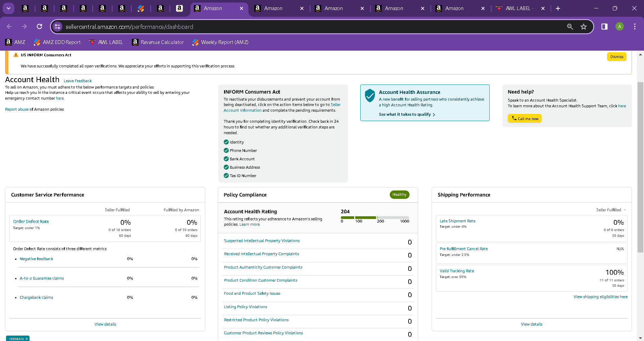Open the Late Shipment Rate link

click(458, 221)
